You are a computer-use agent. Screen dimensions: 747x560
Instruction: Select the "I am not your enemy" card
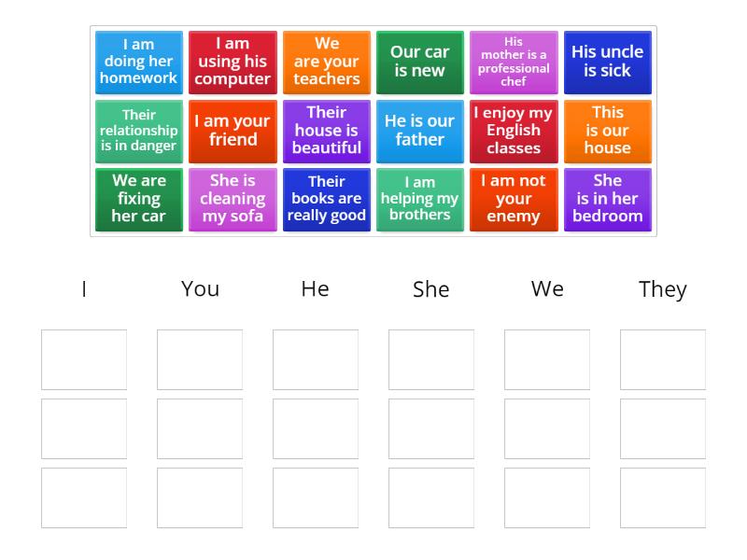(x=514, y=200)
